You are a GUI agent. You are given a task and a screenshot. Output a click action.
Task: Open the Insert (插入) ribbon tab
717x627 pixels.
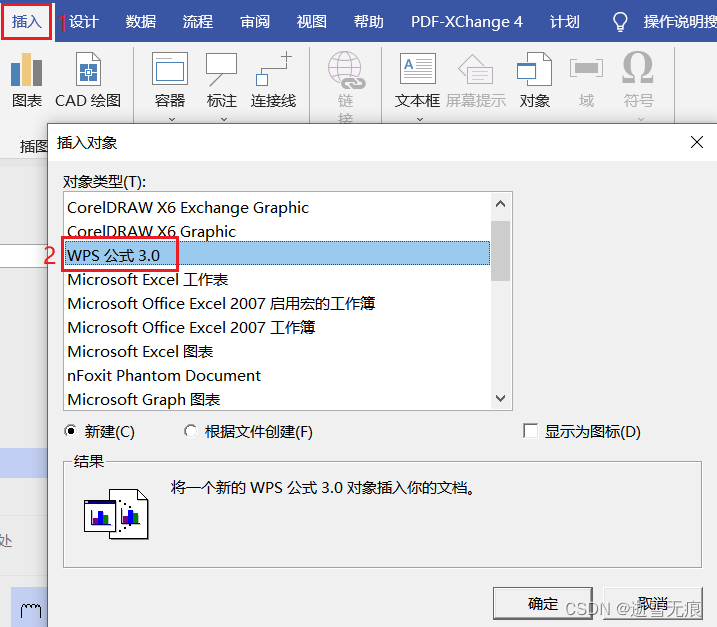[27, 21]
